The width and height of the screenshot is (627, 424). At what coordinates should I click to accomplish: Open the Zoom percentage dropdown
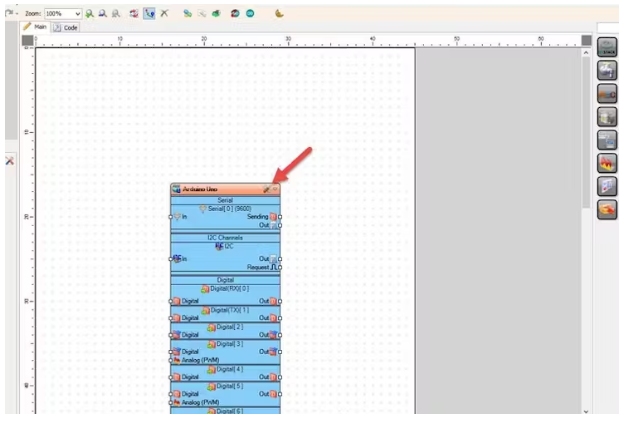[x=77, y=13]
